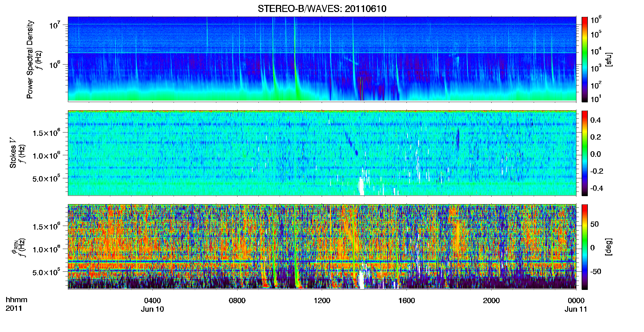Click the 10^7 tick label on top panel
This screenshot has height=332, width=644.
point(55,25)
